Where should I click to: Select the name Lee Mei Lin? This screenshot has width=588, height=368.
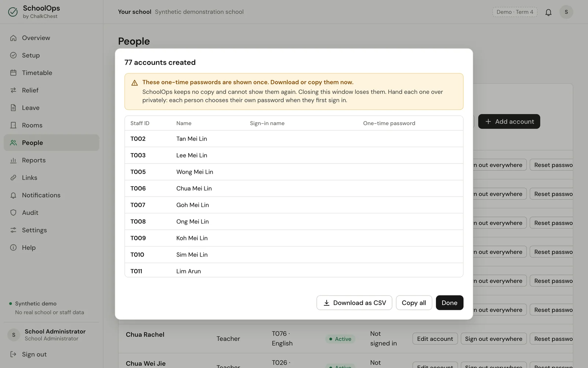pyautogui.click(x=191, y=155)
